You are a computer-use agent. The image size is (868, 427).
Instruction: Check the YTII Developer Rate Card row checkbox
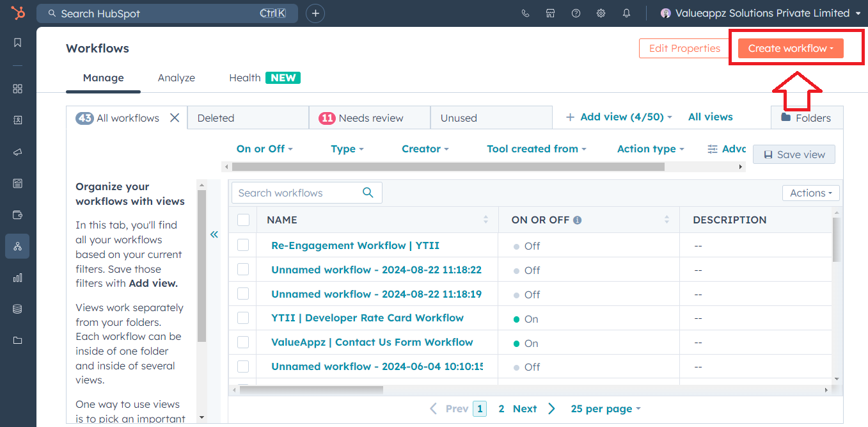(x=243, y=318)
